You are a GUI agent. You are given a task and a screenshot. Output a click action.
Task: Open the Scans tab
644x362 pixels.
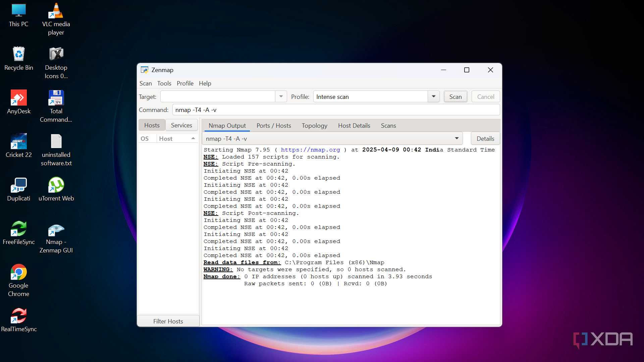[388, 126]
